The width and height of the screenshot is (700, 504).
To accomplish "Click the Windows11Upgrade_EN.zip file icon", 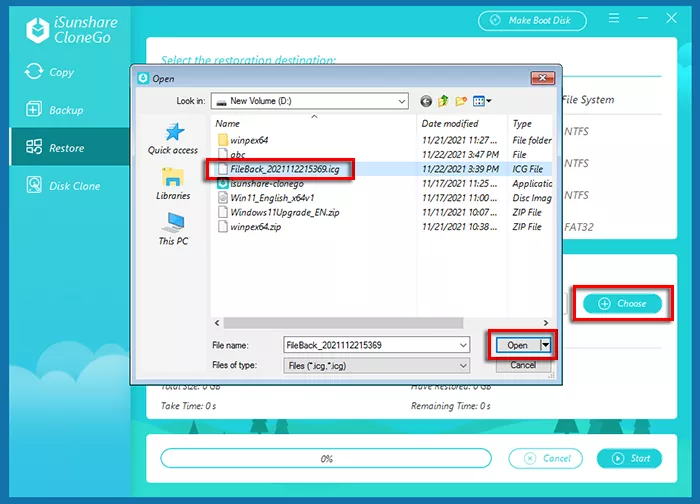I will (222, 212).
